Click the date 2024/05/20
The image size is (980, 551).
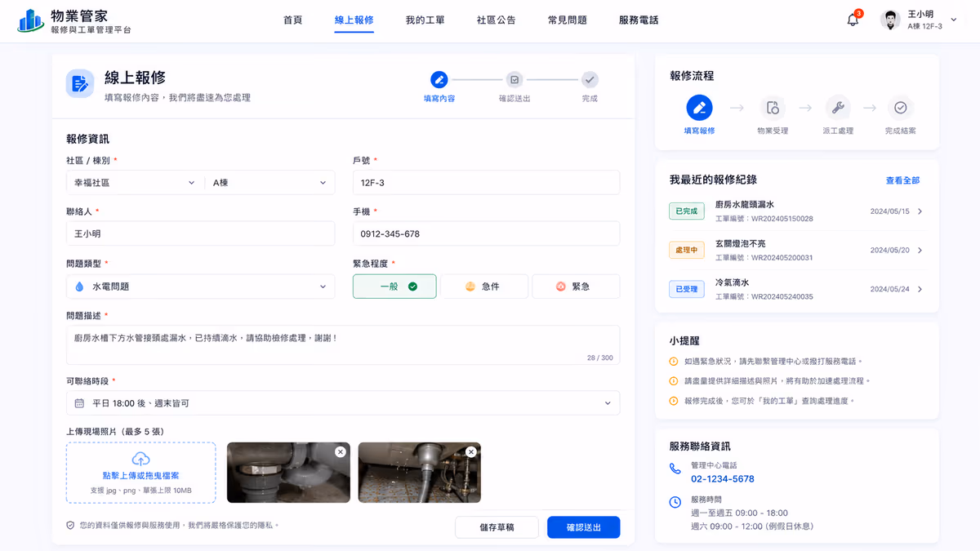coord(889,251)
